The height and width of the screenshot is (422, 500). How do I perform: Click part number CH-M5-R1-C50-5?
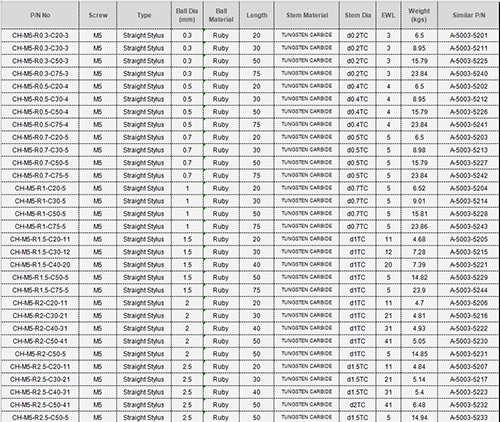[40, 214]
